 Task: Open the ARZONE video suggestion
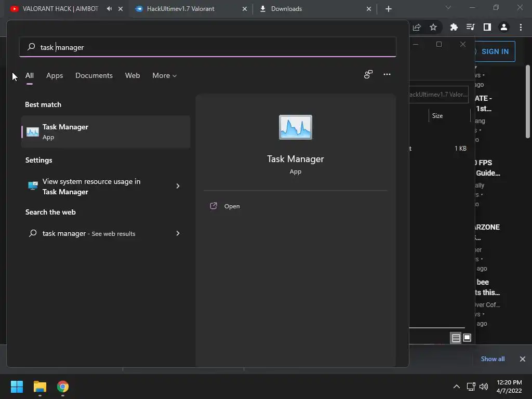coord(487,231)
